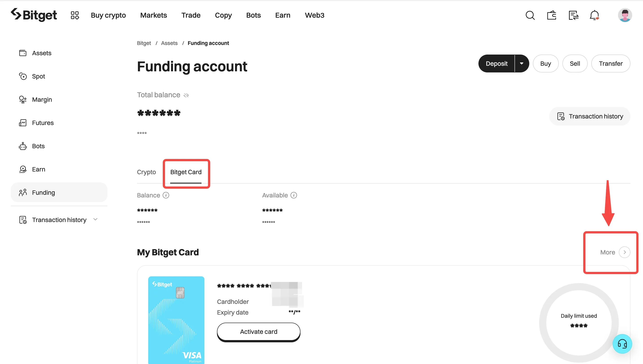The image size is (643, 364).
Task: Click the Bitget Visa card image
Action: [176, 320]
